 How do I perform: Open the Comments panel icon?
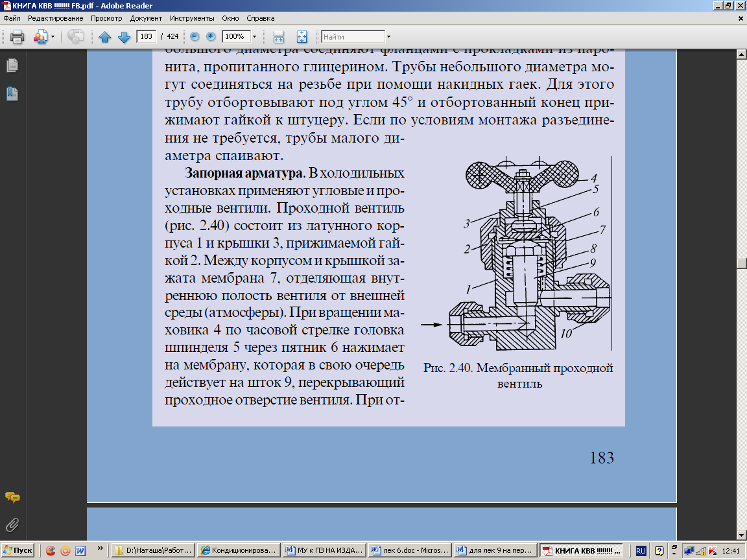click(12, 497)
